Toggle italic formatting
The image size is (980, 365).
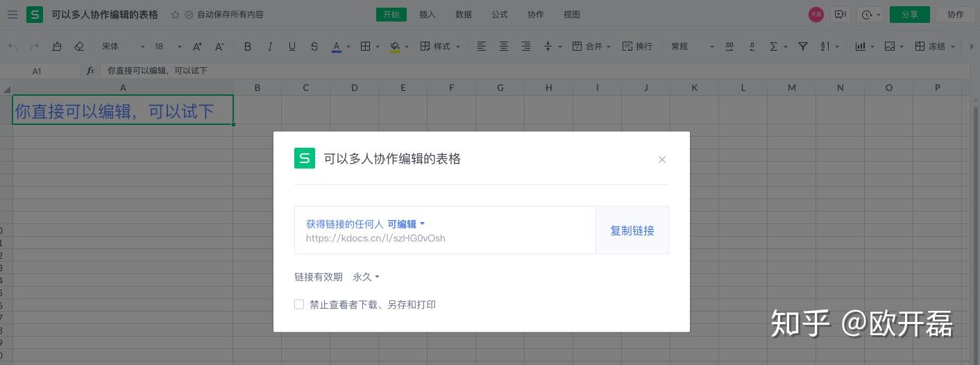coord(270,46)
